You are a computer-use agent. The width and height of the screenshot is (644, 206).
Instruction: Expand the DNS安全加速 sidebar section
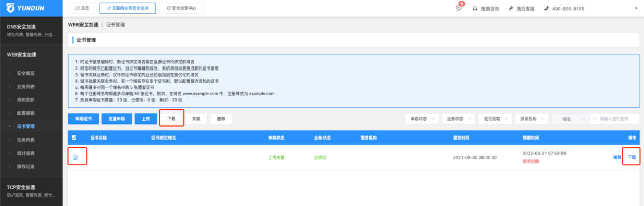pyautogui.click(x=31, y=30)
